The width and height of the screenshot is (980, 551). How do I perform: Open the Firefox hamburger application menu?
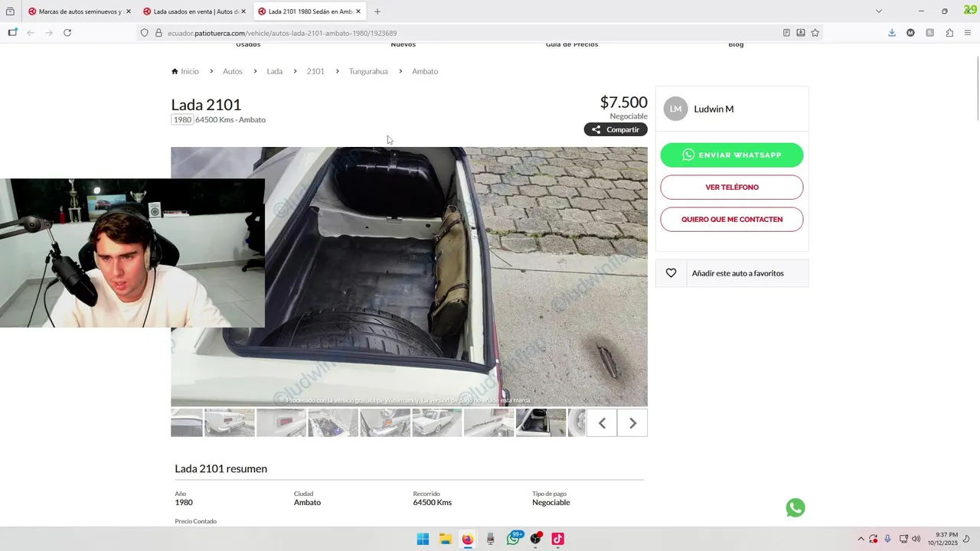[968, 33]
